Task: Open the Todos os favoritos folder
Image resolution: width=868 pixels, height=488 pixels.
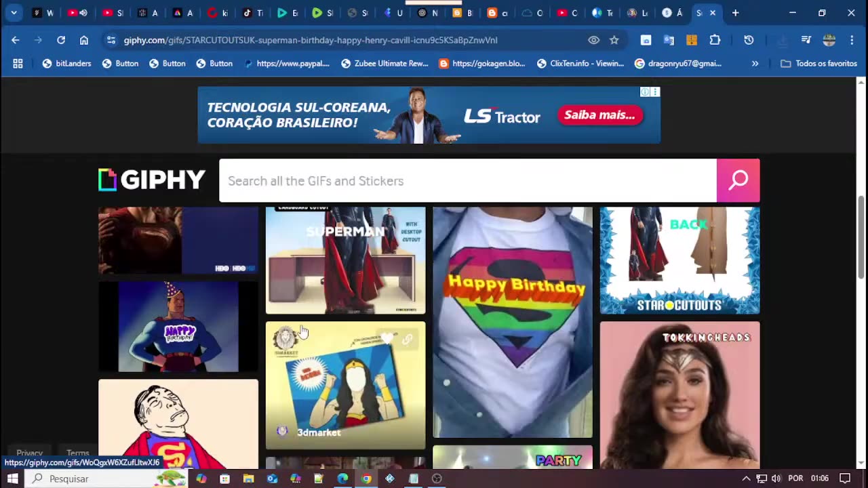Action: pos(818,63)
